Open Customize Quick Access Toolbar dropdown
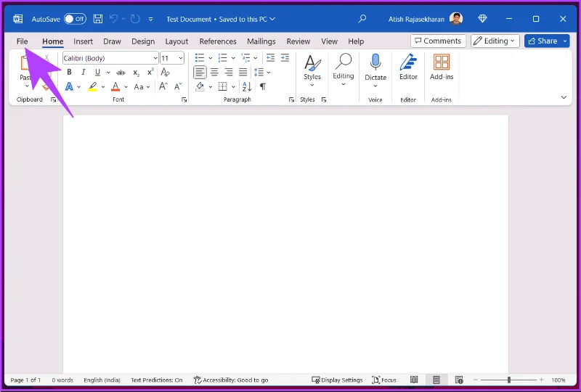Viewport: 581px width, 392px height. tap(150, 19)
